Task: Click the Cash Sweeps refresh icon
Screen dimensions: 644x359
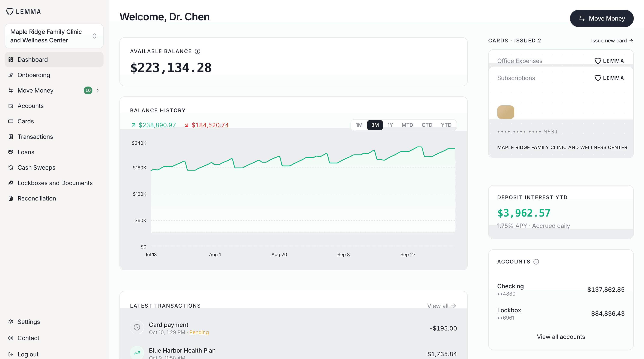Action: (11, 168)
